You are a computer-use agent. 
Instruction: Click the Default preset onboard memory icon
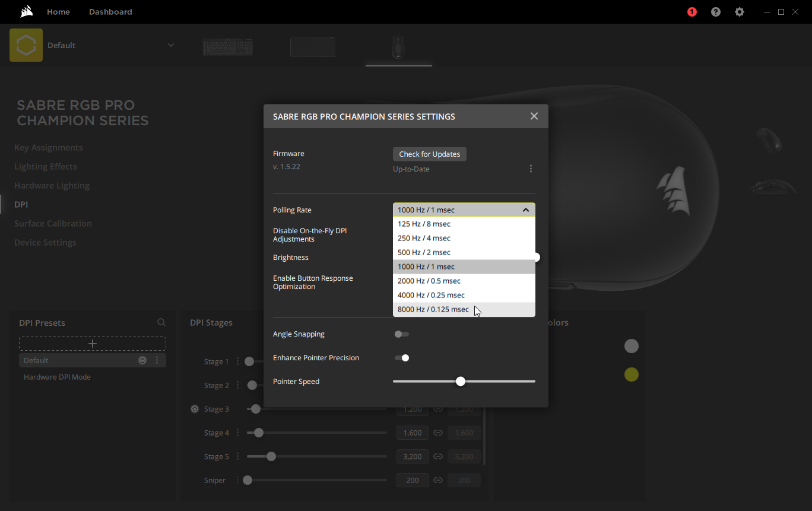point(142,360)
